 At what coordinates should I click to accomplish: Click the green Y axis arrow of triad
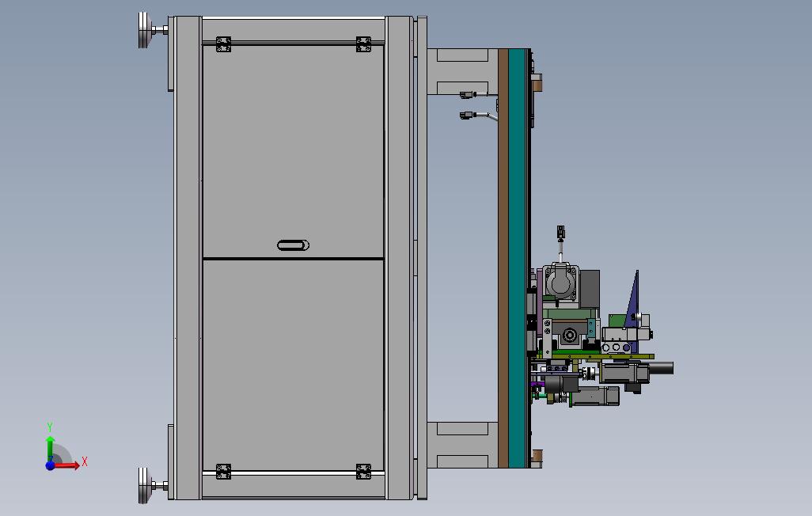click(50, 448)
